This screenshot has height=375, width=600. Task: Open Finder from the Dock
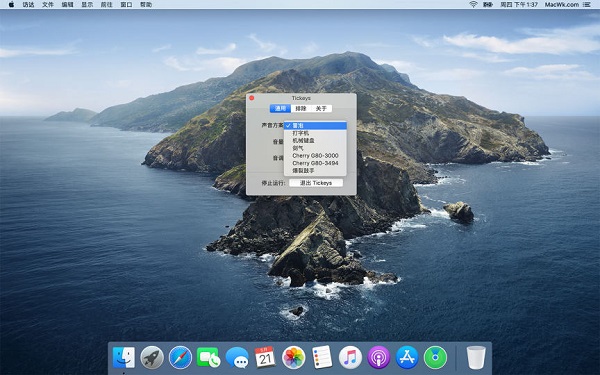(124, 357)
